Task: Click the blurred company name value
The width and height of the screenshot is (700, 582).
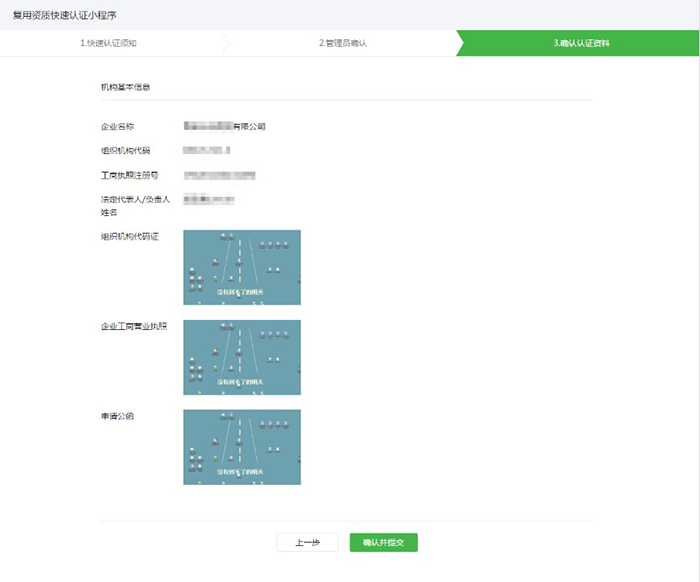Action: coord(225,127)
